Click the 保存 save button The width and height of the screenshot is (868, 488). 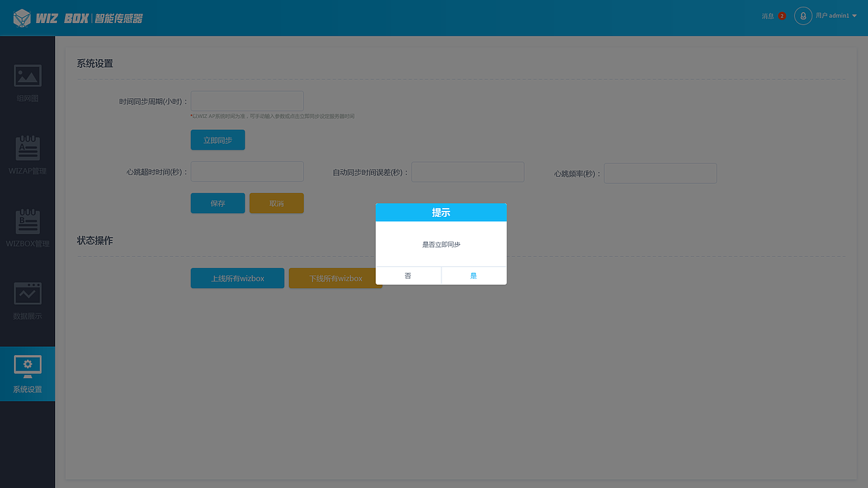[218, 203]
